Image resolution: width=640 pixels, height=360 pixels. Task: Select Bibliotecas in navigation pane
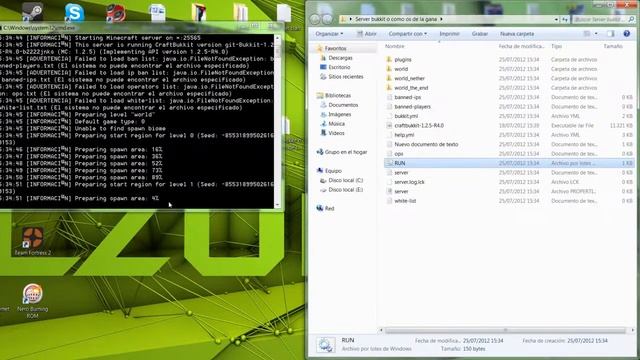click(338, 96)
